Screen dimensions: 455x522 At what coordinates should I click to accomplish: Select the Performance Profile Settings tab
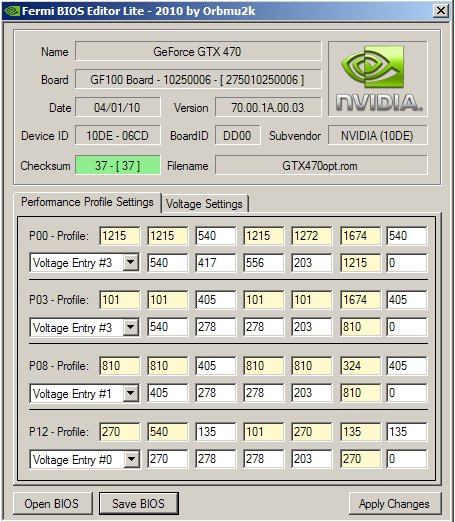(x=87, y=202)
